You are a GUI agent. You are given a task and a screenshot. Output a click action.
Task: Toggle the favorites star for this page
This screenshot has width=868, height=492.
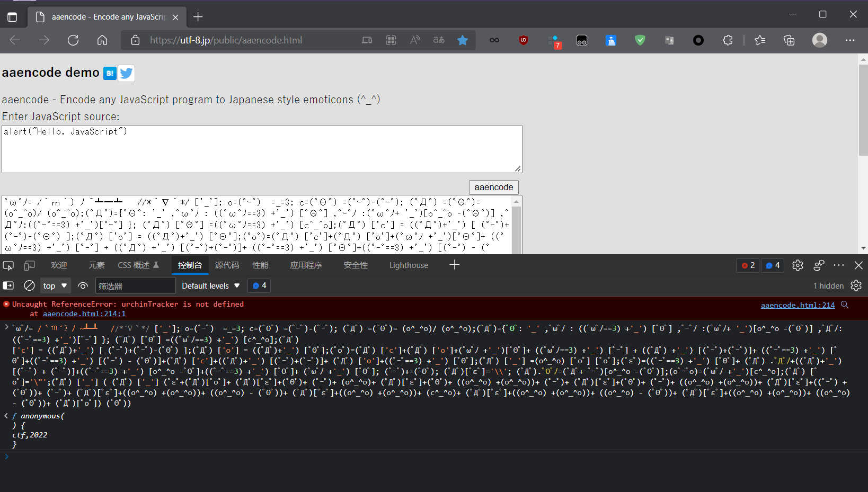pos(463,40)
